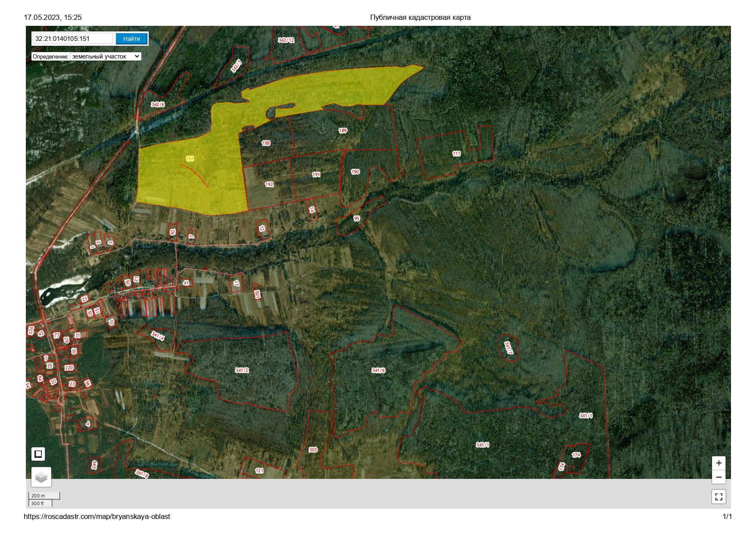Click parcel label 341/7

509,348
